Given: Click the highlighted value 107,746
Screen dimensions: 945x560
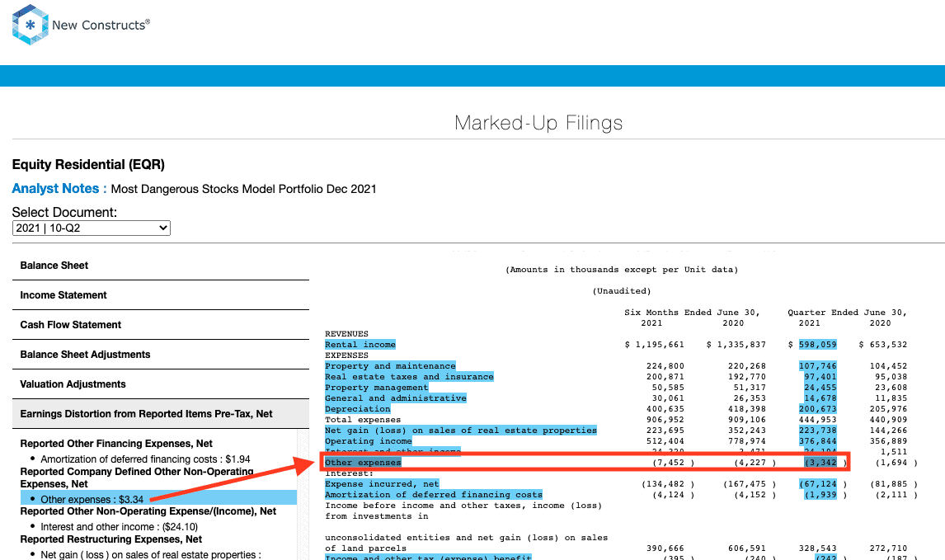Looking at the screenshot, I should [818, 366].
